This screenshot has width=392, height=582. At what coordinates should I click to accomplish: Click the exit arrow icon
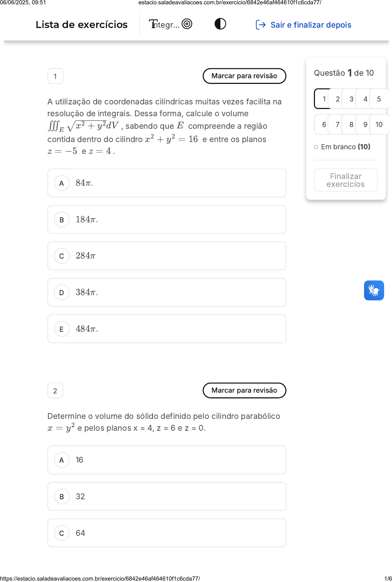click(x=260, y=25)
